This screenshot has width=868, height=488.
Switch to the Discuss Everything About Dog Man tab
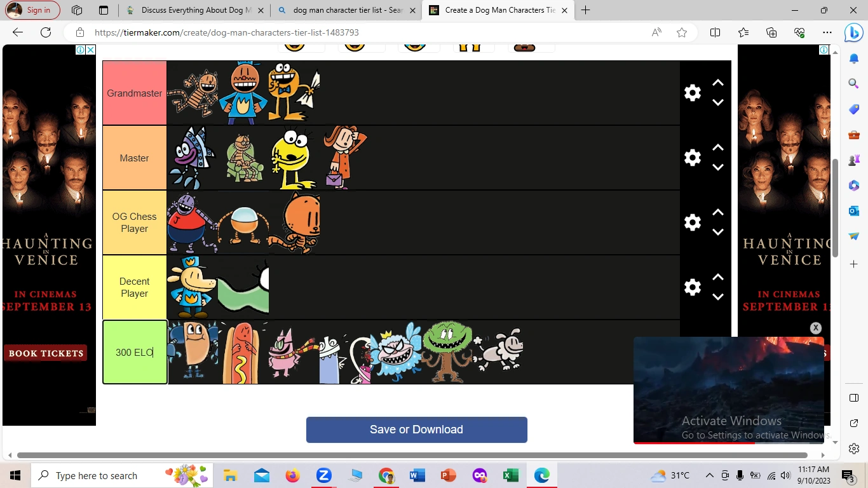(x=197, y=10)
